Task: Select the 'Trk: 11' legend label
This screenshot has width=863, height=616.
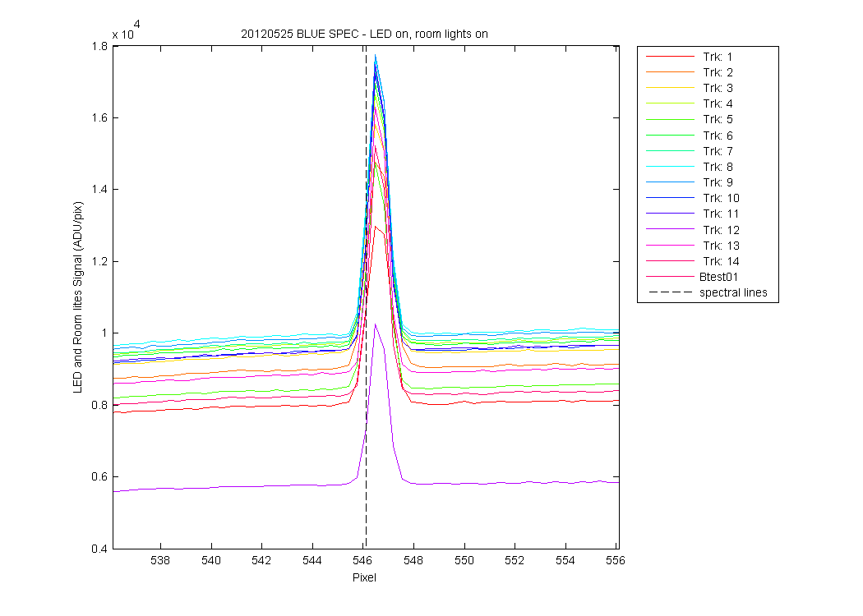Action: tap(721, 214)
